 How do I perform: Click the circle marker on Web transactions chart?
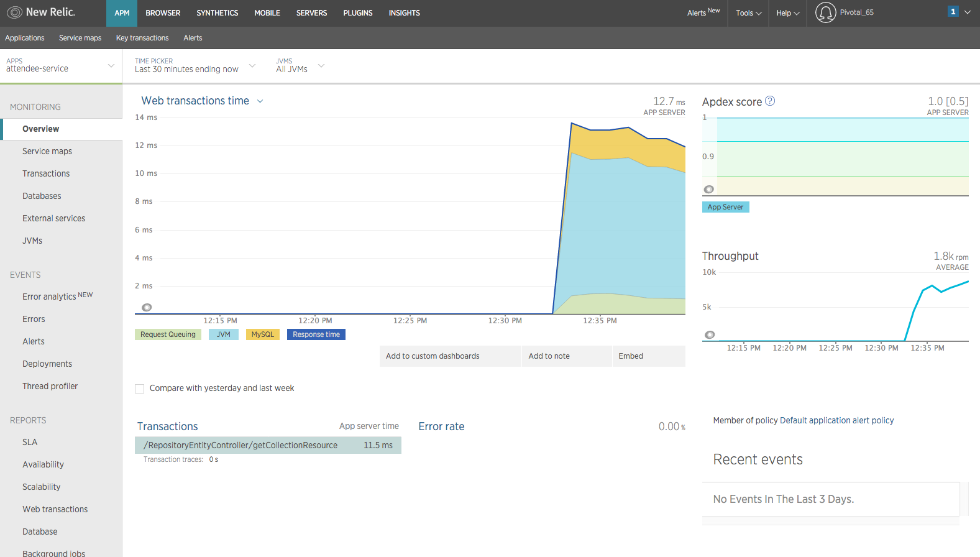[x=147, y=307]
